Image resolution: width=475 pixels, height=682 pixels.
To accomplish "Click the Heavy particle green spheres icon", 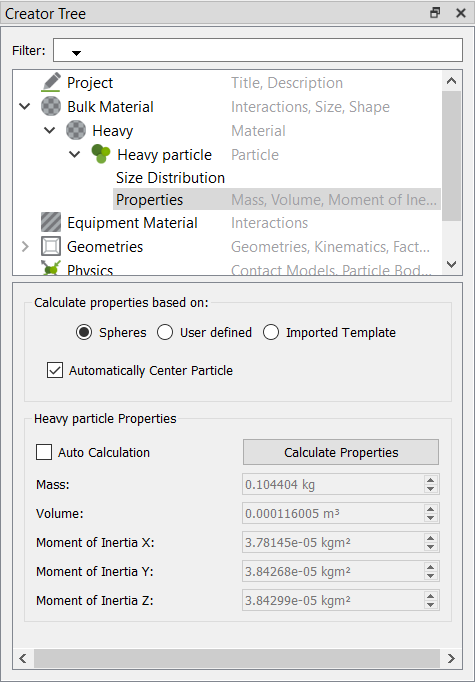I will [x=101, y=154].
